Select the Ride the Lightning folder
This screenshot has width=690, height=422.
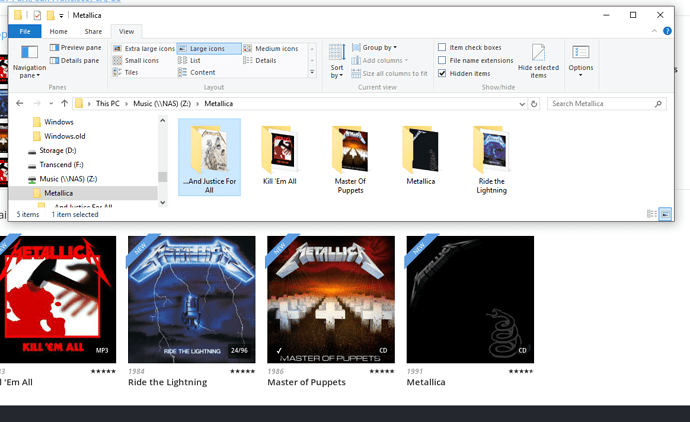[492, 159]
